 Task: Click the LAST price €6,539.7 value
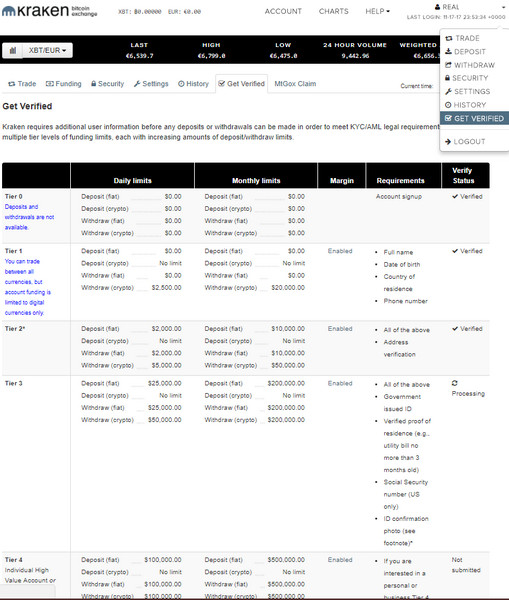139,56
